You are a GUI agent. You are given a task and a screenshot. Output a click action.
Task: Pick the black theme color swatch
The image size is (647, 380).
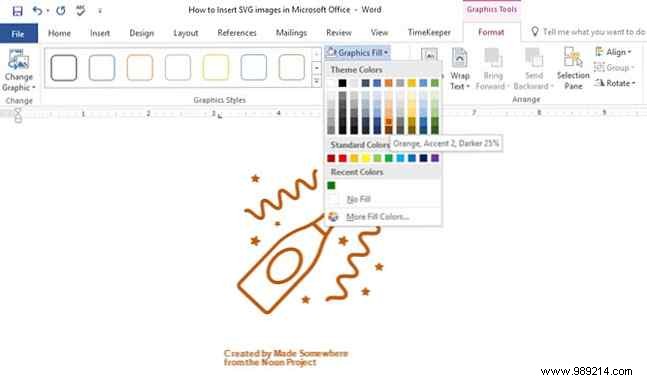pyautogui.click(x=342, y=83)
